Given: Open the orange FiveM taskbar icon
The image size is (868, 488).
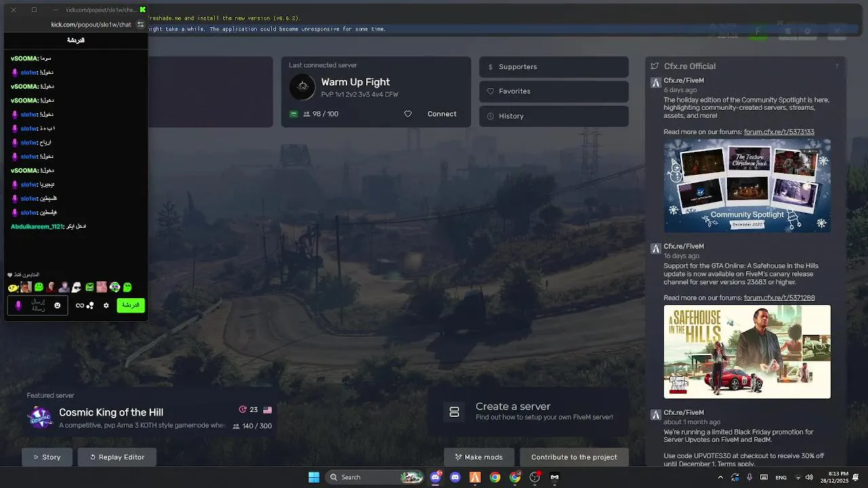Looking at the screenshot, I should click(475, 477).
